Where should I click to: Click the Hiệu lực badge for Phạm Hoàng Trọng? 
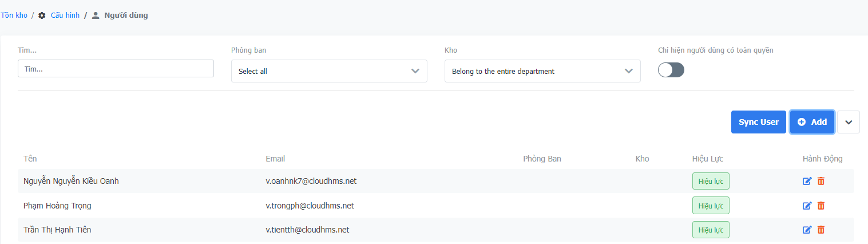(711, 206)
